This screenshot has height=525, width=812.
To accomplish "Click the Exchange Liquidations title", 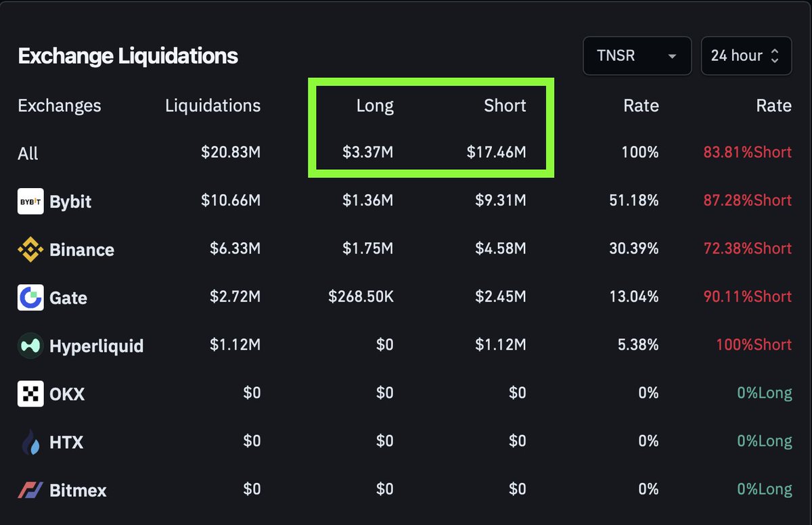I will click(128, 56).
